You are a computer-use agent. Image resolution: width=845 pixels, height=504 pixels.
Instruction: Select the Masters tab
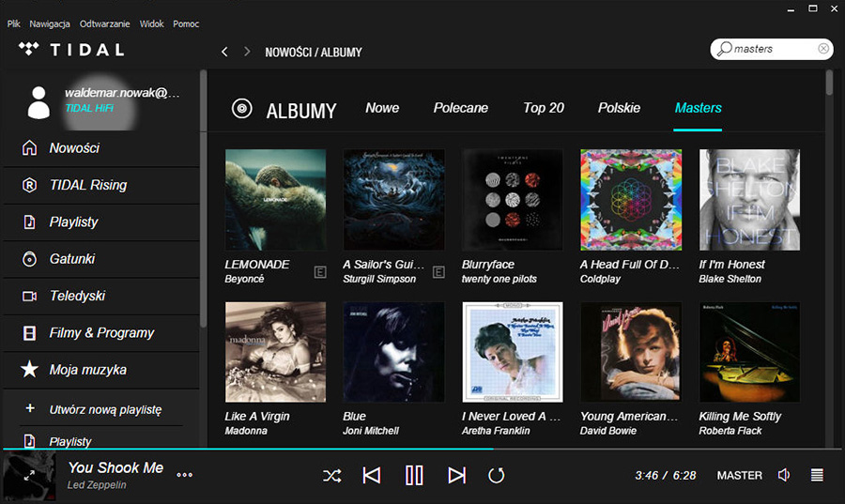(698, 108)
